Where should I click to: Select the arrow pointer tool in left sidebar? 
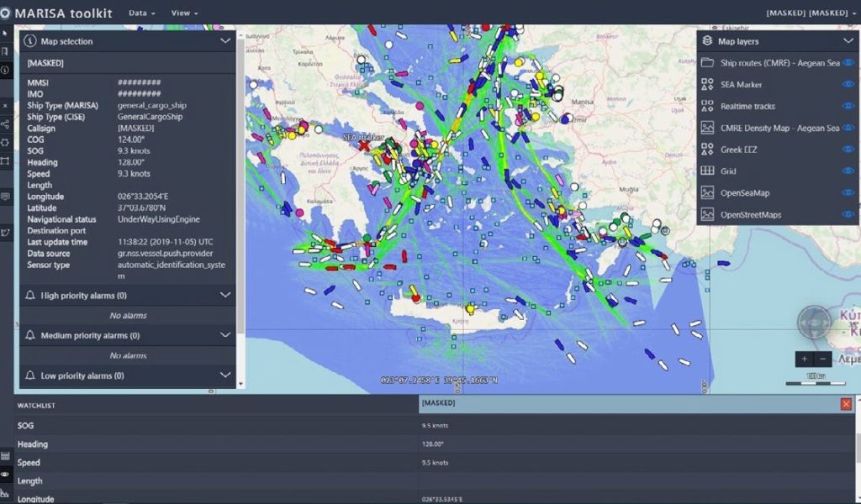click(x=7, y=34)
